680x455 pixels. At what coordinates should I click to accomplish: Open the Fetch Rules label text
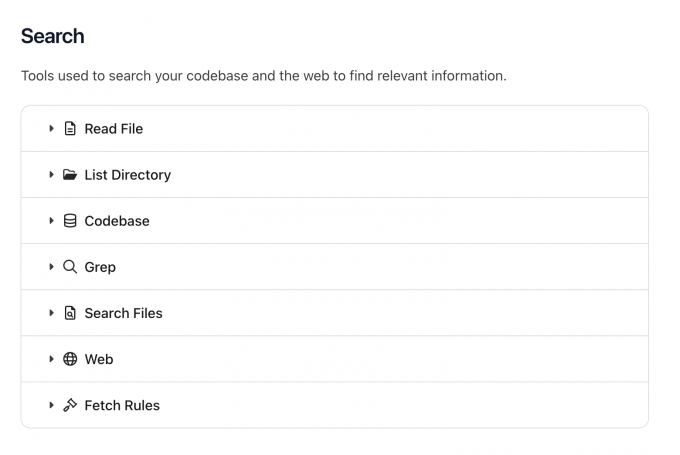point(122,405)
